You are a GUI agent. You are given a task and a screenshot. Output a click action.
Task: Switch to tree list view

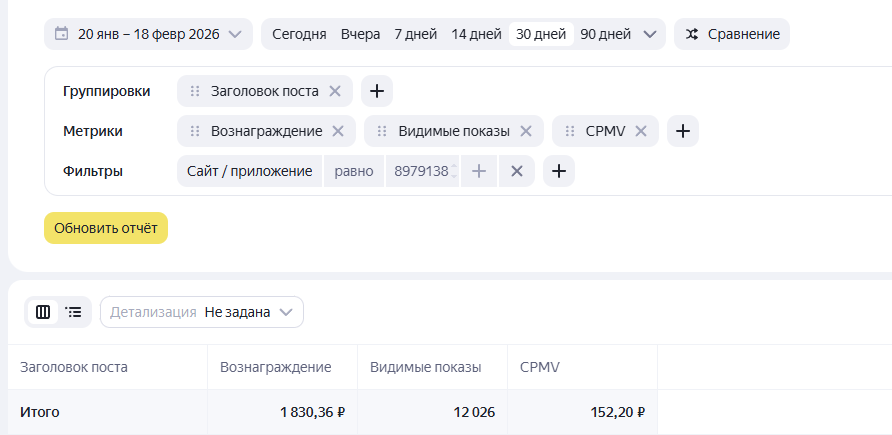[x=74, y=312]
